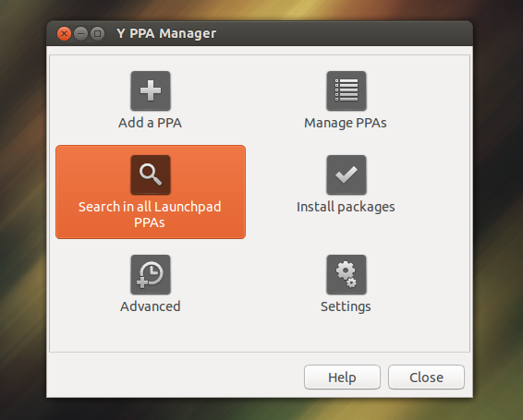Minimize the Y PPA Manager window
The height and width of the screenshot is (420, 523).
coord(80,33)
